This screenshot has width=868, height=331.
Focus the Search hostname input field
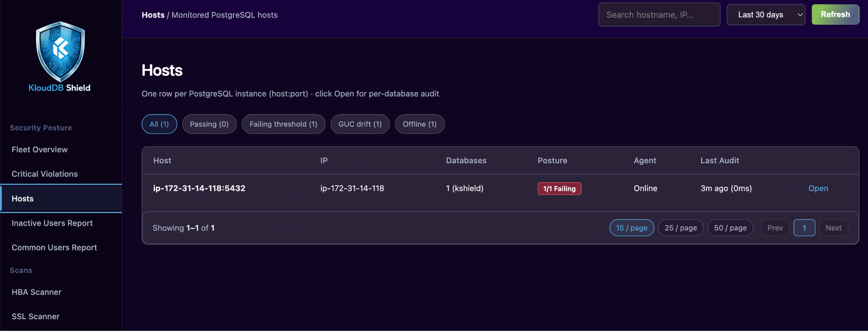click(659, 15)
